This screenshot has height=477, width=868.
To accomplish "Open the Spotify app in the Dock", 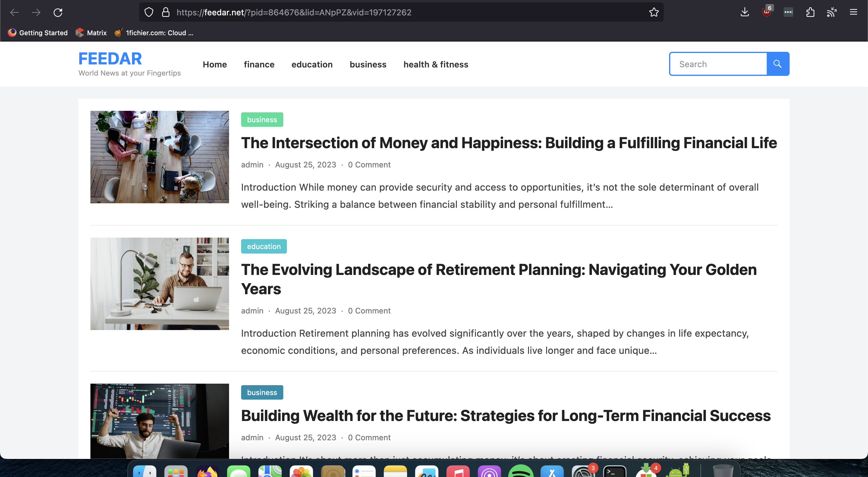I will coord(520,471).
